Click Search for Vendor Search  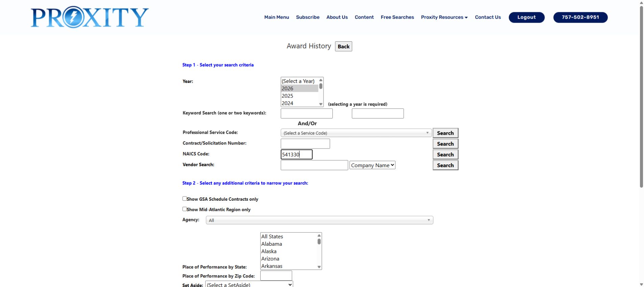[x=446, y=165]
